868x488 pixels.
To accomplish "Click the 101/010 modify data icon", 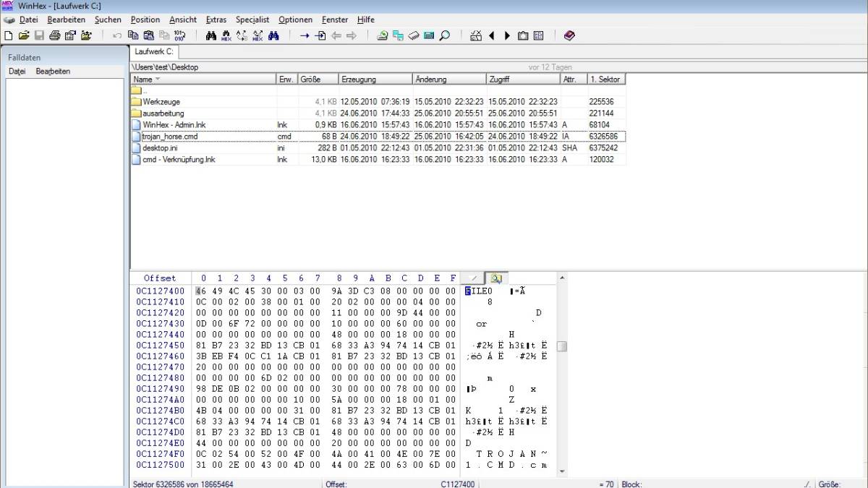I will [x=179, y=35].
